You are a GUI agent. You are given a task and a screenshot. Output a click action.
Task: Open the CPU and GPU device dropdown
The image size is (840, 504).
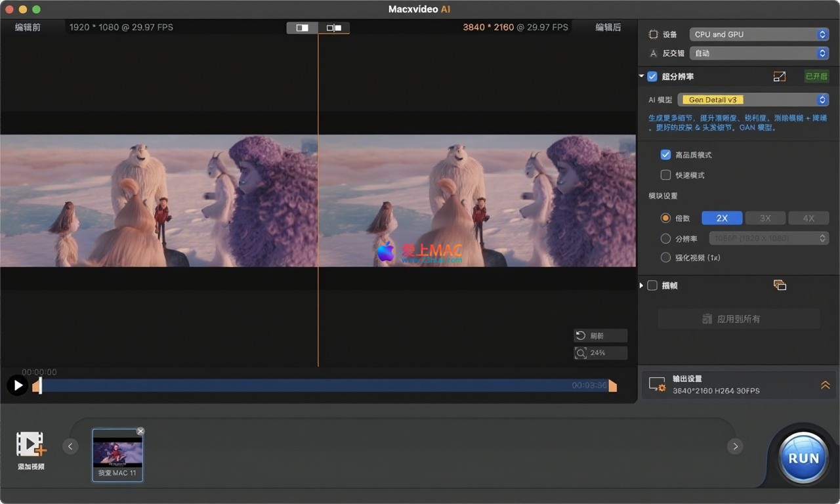coord(759,35)
